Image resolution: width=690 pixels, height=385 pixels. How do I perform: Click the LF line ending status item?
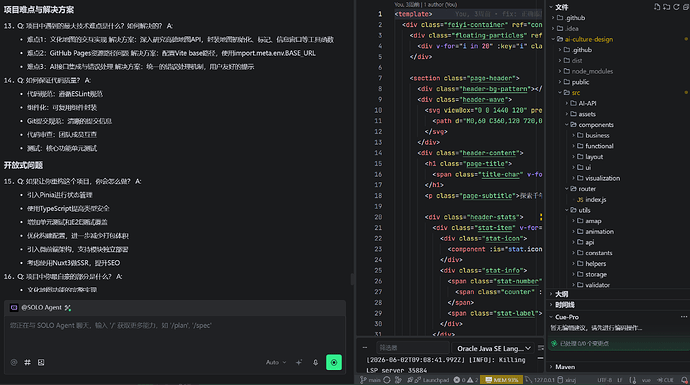tap(620, 380)
